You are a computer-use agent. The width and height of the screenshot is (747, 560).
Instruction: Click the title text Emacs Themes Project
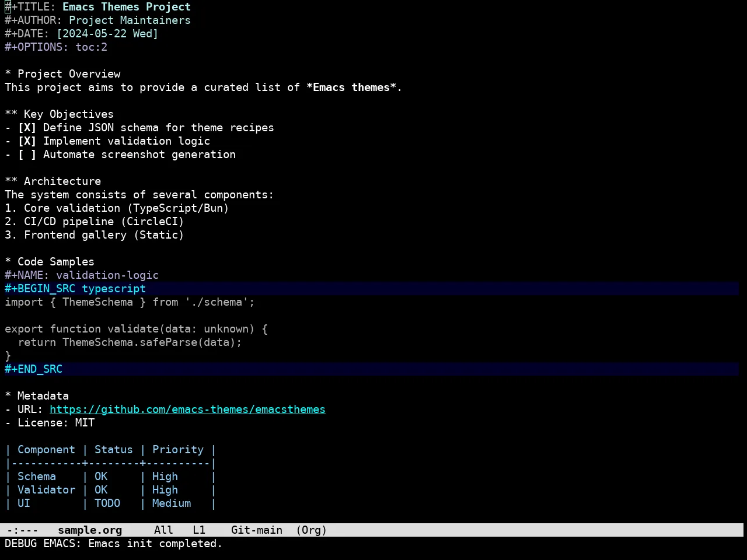click(x=127, y=7)
